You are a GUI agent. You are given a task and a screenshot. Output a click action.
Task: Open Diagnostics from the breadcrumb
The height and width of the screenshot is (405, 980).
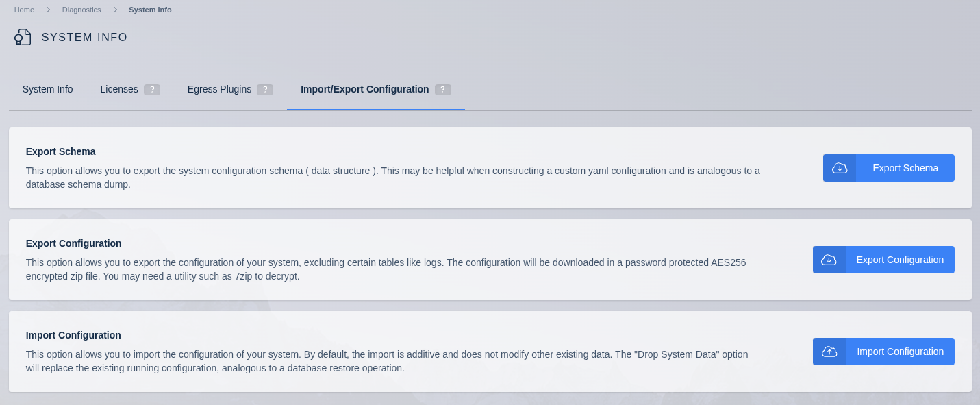81,10
